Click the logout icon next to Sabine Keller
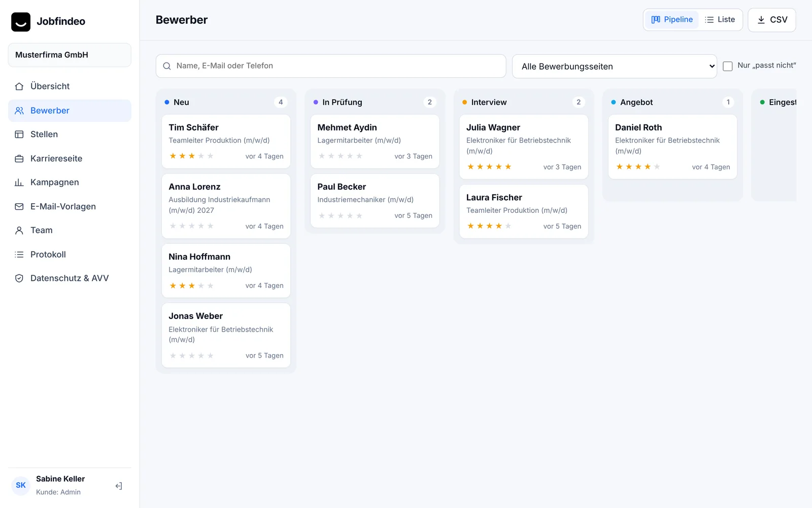The height and width of the screenshot is (508, 812). pos(119,486)
